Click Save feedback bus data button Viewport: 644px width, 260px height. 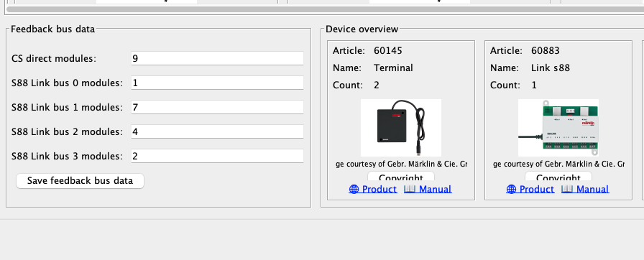point(80,181)
